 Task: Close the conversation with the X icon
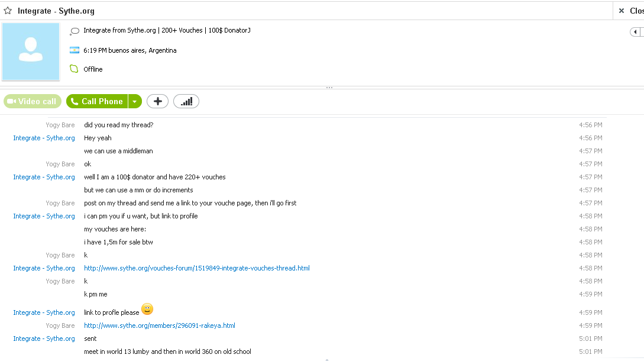tap(622, 11)
